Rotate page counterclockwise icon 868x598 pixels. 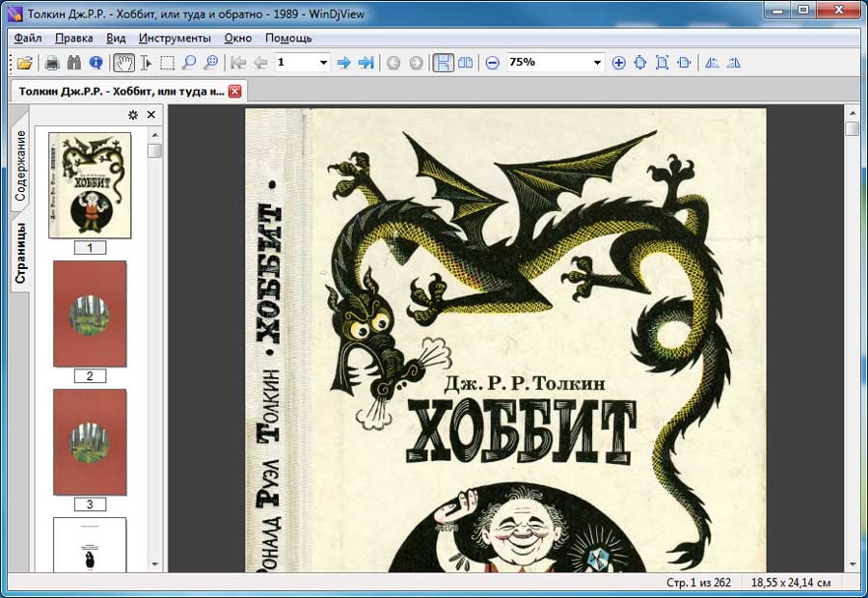tap(712, 63)
